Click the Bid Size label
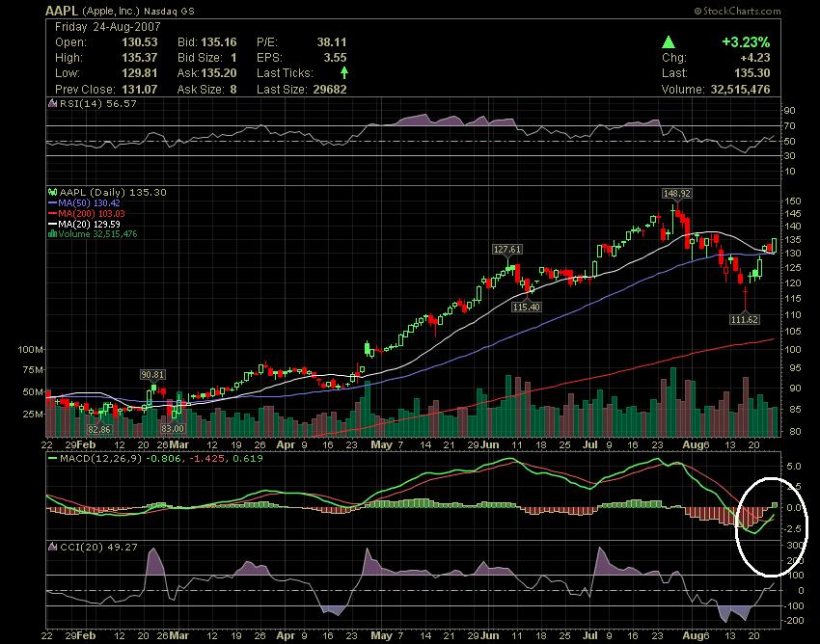Viewport: 820px width, 644px height. tap(201, 58)
